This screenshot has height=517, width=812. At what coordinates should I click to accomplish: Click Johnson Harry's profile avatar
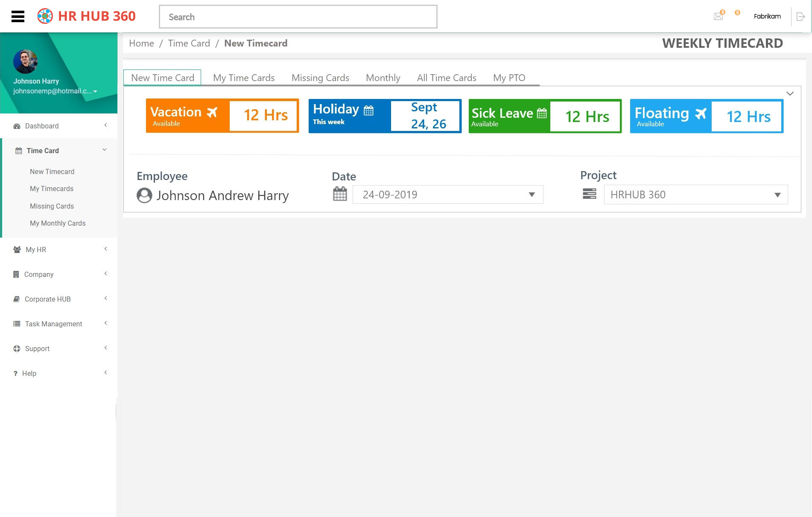[x=25, y=61]
